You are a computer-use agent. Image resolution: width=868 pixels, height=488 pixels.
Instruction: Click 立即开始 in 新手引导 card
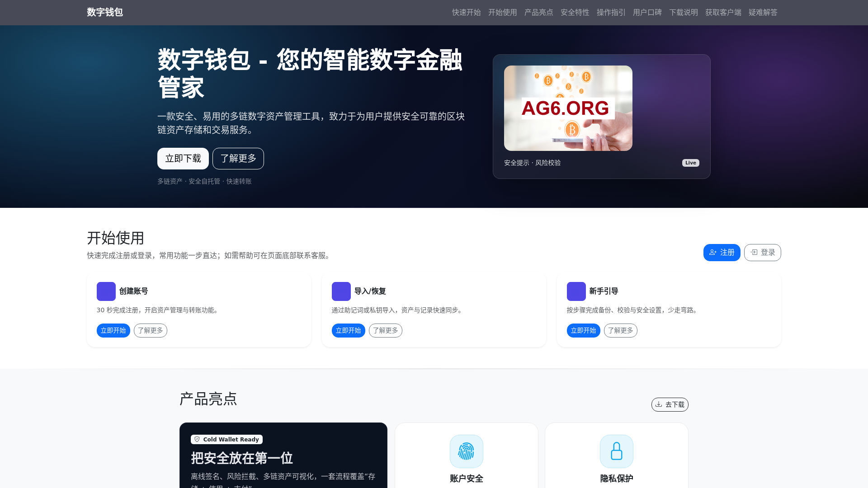(584, 331)
